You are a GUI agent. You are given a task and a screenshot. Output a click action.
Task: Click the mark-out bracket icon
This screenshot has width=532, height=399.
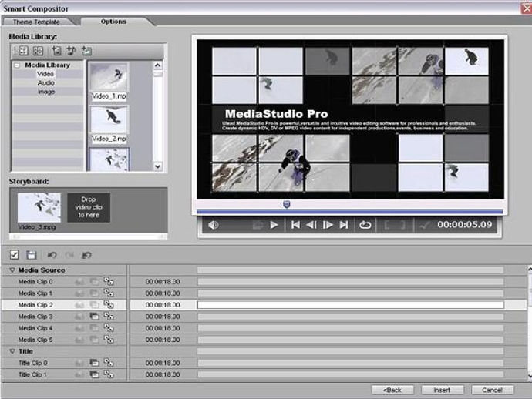pyautogui.click(x=402, y=225)
